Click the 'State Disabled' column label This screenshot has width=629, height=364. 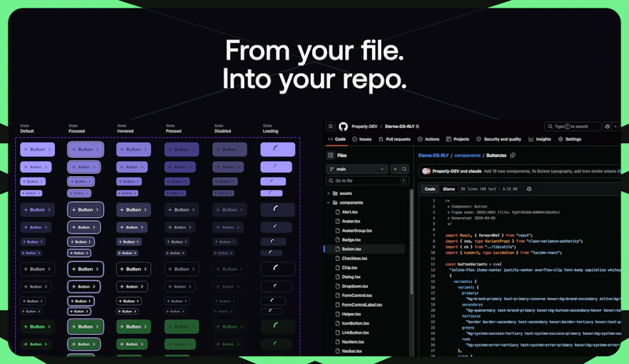pyautogui.click(x=223, y=128)
